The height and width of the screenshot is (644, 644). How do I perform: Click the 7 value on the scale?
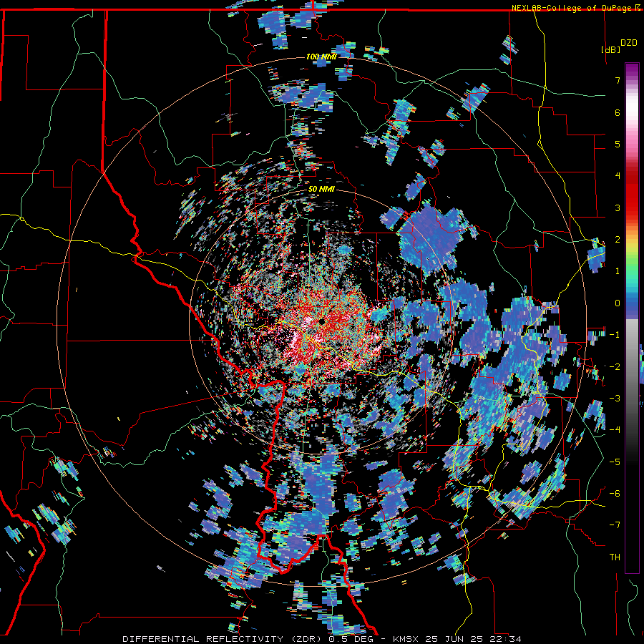(x=618, y=80)
